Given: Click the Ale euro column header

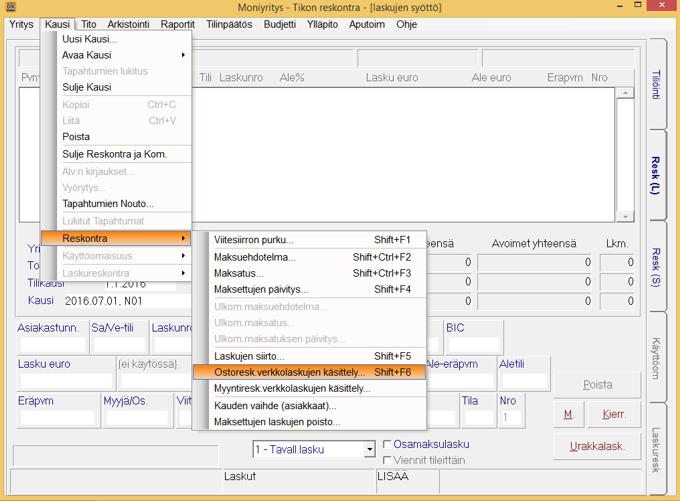Looking at the screenshot, I should pos(491,78).
